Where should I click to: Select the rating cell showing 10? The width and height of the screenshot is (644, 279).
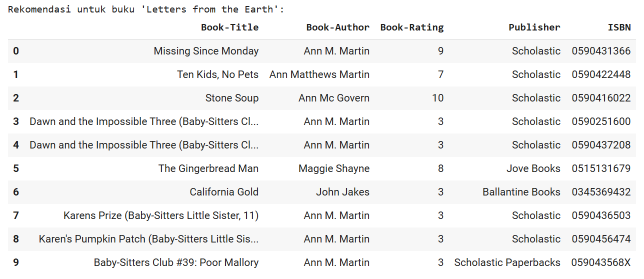click(x=438, y=98)
